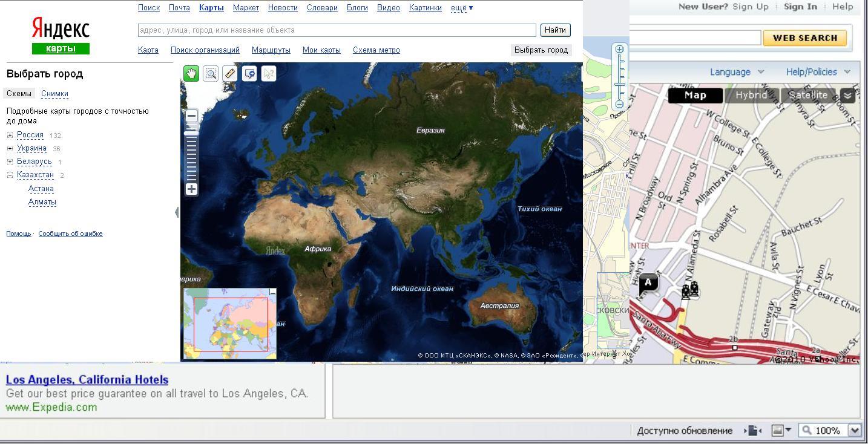Click the Выбрать город button

click(541, 50)
